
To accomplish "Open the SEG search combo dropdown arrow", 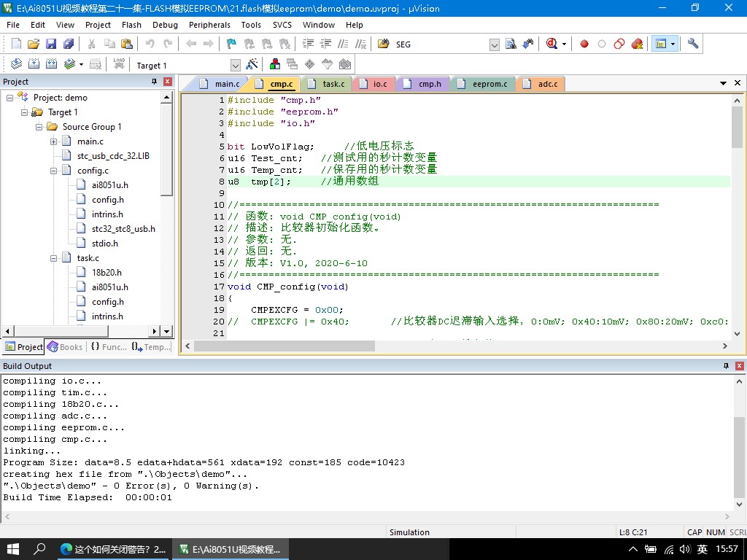I will (495, 44).
